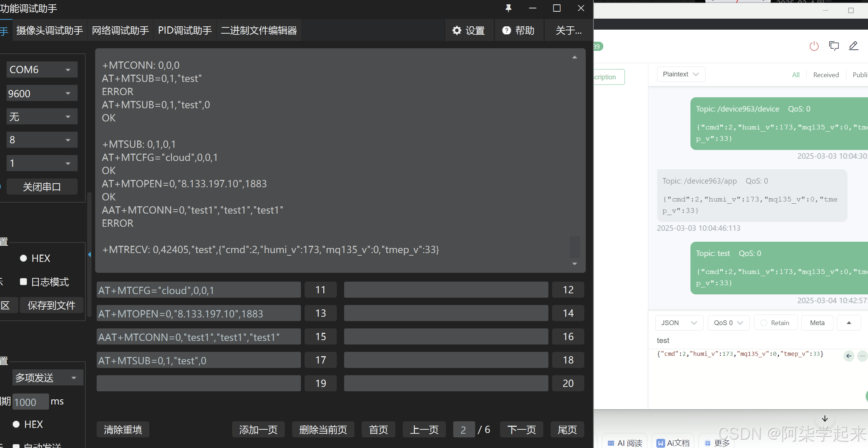This screenshot has height=448, width=868.
Task: Open help with question mark icon
Action: coord(518,30)
